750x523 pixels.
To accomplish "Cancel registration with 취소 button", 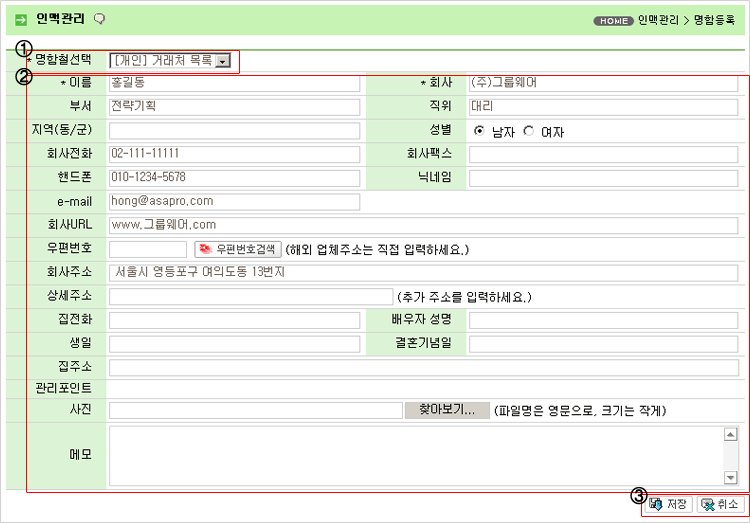I will point(720,504).
